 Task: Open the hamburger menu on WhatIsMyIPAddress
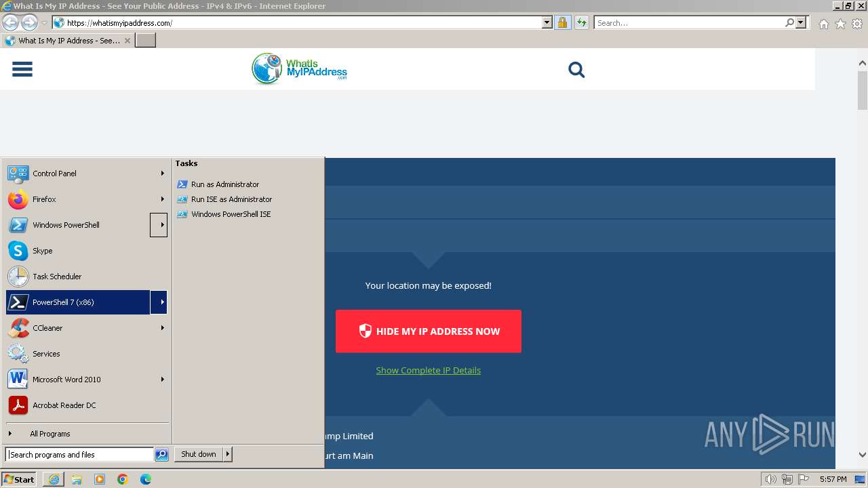(x=22, y=69)
